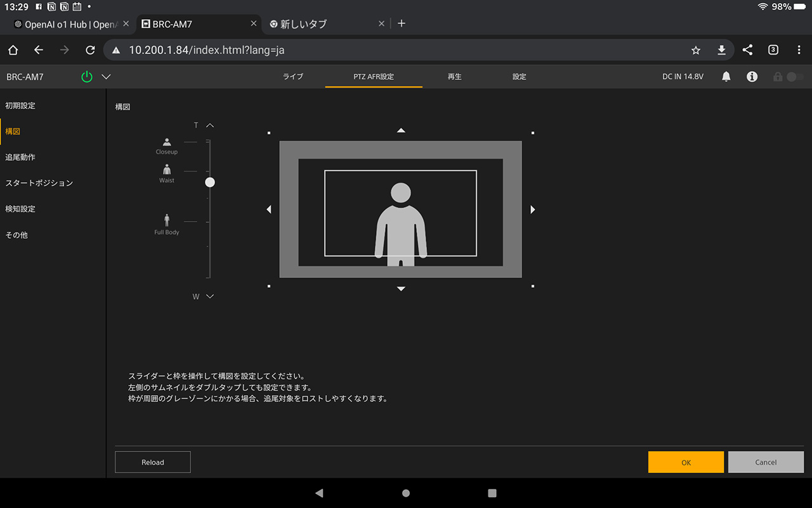This screenshot has height=508, width=812.
Task: Select the Waist framing thumbnail
Action: 167,173
